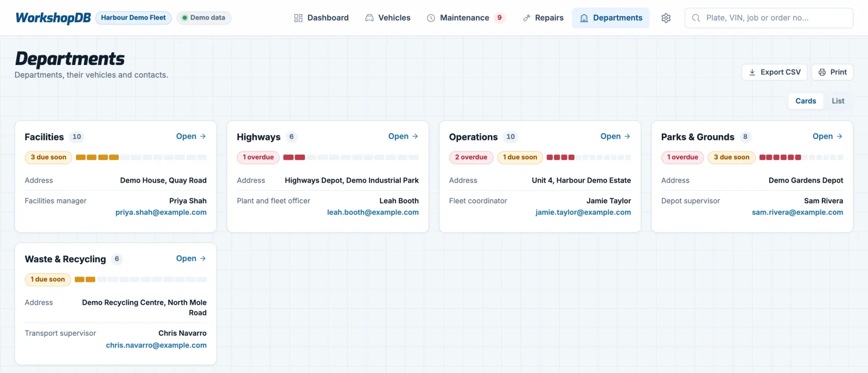Click the WorkshopDB logo
The height and width of the screenshot is (373, 868).
[x=53, y=18]
